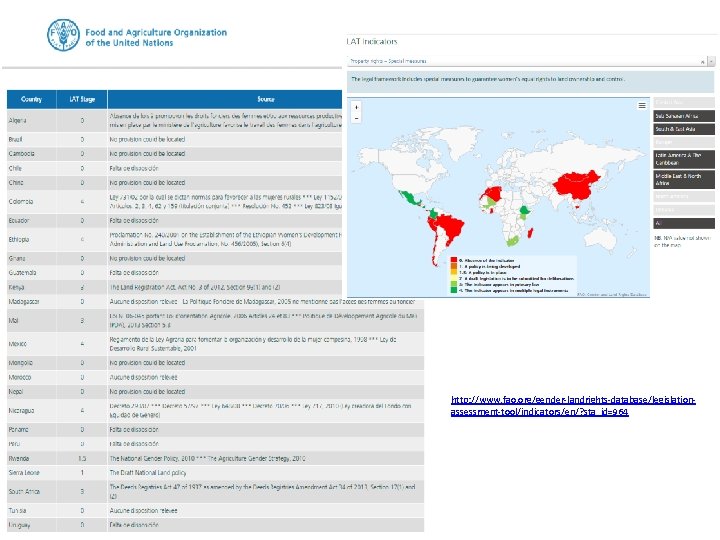Click red legend swatch for absence of indicator
The width and height of the screenshot is (720, 540).
point(454,260)
